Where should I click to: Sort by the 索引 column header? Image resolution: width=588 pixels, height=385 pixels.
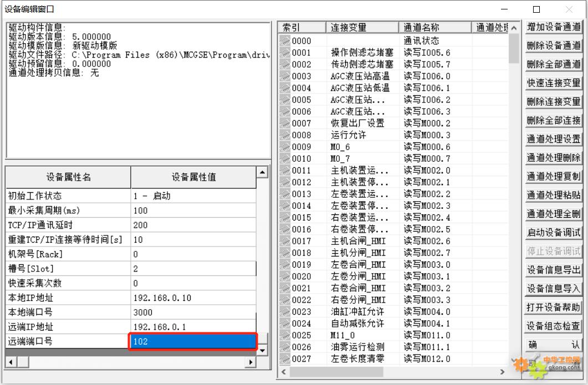click(301, 28)
